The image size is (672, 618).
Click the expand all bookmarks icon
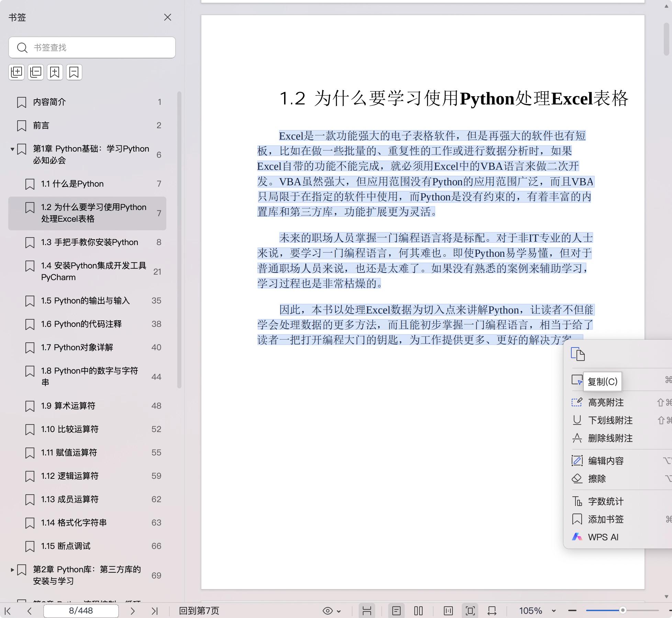pos(16,72)
